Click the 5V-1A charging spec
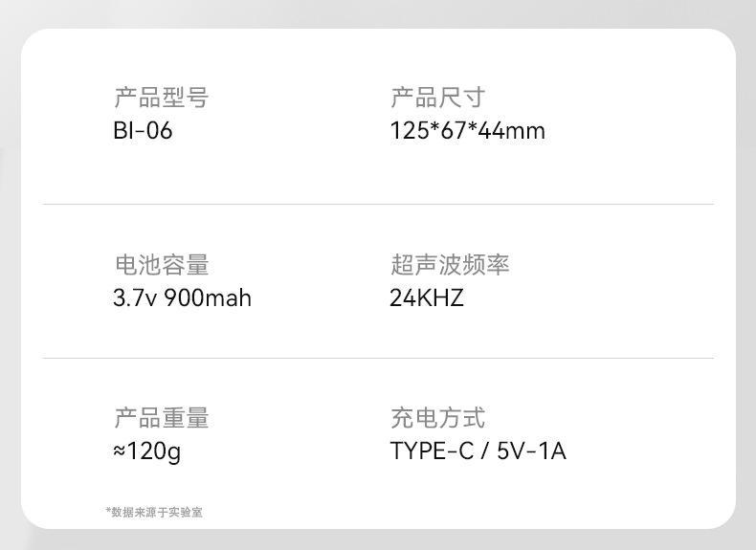This screenshot has height=550, width=756. (531, 451)
